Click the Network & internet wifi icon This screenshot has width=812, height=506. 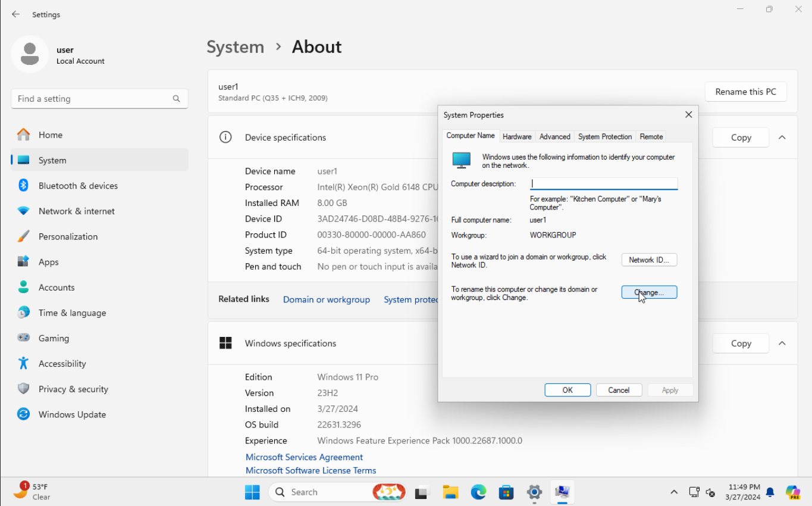pos(23,211)
